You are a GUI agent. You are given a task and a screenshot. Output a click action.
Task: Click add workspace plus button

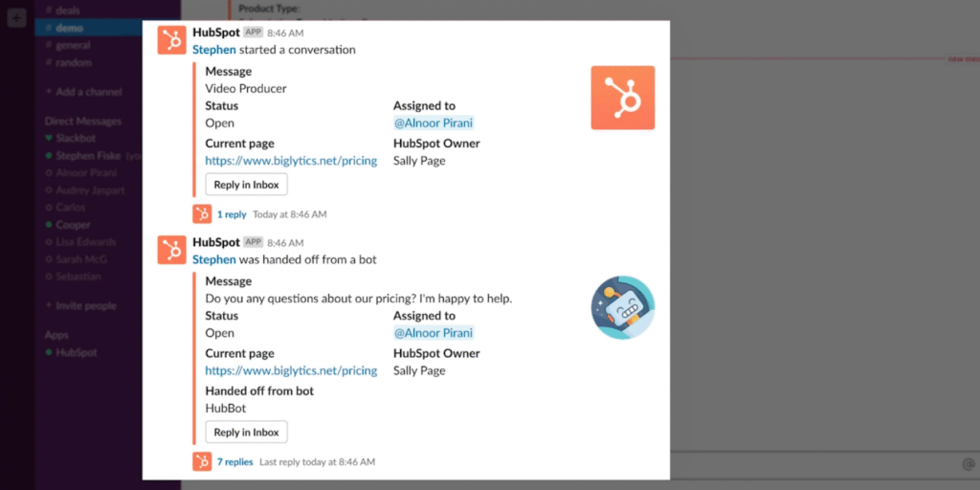[x=17, y=17]
